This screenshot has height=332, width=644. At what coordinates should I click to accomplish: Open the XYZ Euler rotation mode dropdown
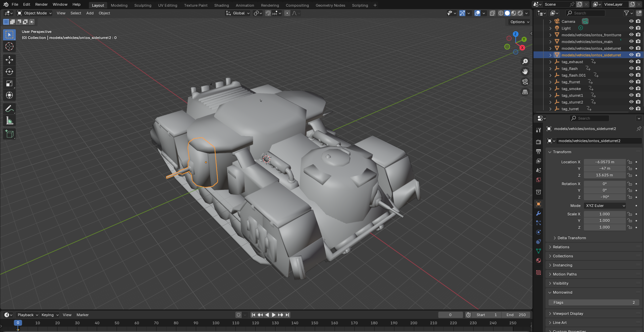tap(605, 206)
